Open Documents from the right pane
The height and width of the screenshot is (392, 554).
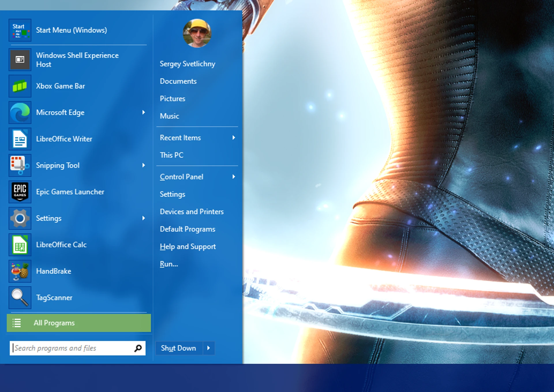tap(178, 81)
